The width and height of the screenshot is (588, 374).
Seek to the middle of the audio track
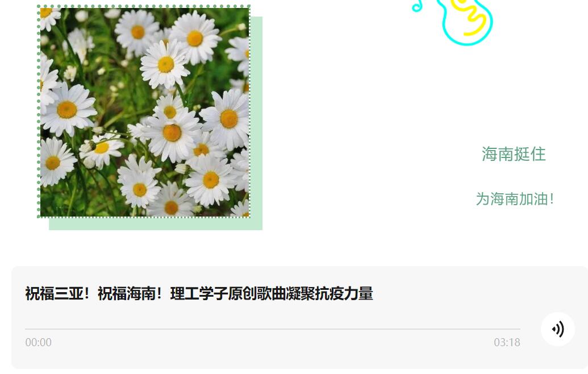[273, 329]
